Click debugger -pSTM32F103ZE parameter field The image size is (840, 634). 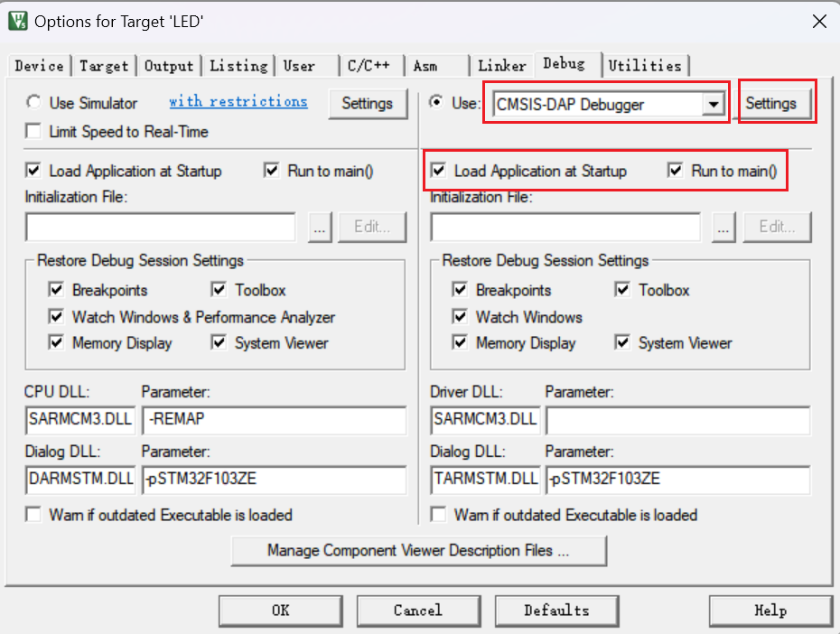(x=678, y=480)
